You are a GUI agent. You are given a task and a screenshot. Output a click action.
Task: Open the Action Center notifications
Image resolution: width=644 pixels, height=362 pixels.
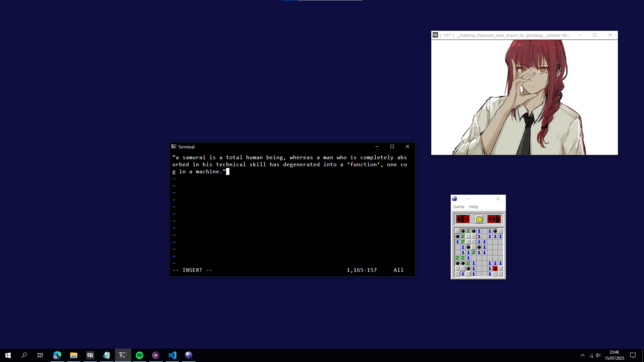pyautogui.click(x=633, y=355)
